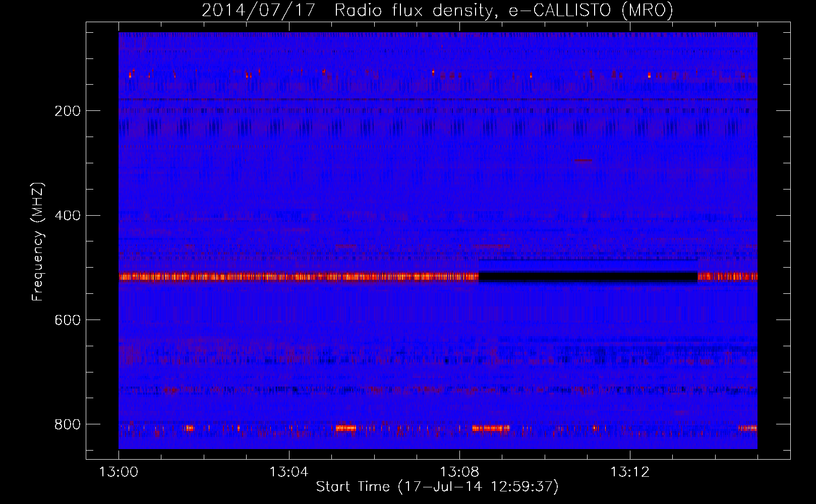This screenshot has width=816, height=504.
Task: Click the 13:08 time axis label
Action: pos(459,472)
